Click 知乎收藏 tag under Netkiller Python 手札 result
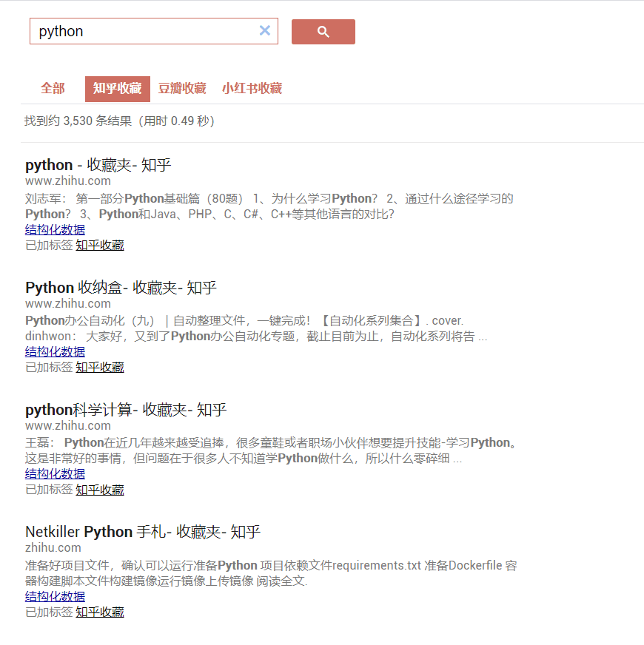This screenshot has width=644, height=645. click(x=100, y=612)
